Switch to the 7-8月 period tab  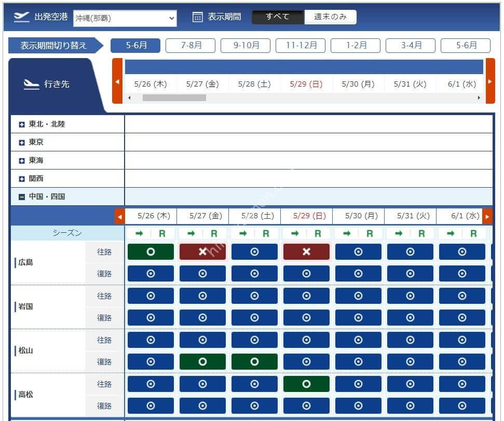(x=190, y=45)
